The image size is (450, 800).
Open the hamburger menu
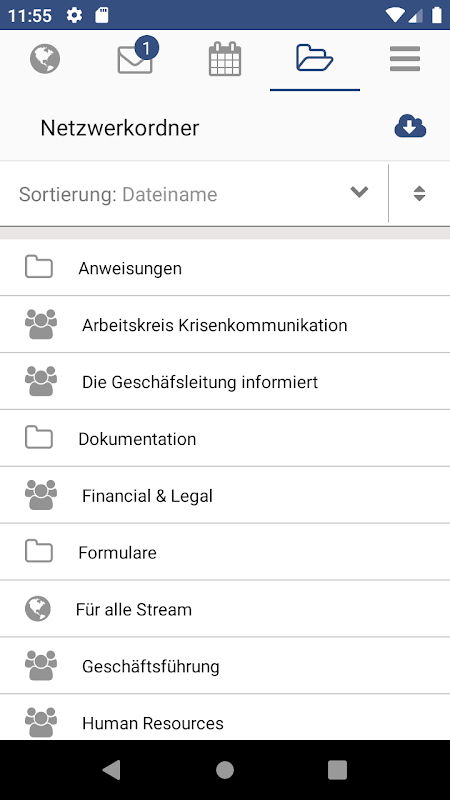pyautogui.click(x=405, y=59)
